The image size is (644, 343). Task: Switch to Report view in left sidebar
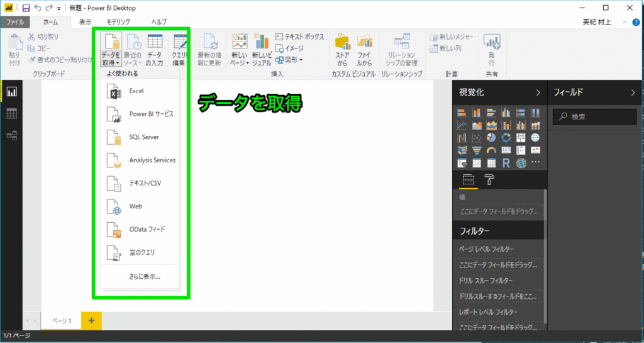11,92
